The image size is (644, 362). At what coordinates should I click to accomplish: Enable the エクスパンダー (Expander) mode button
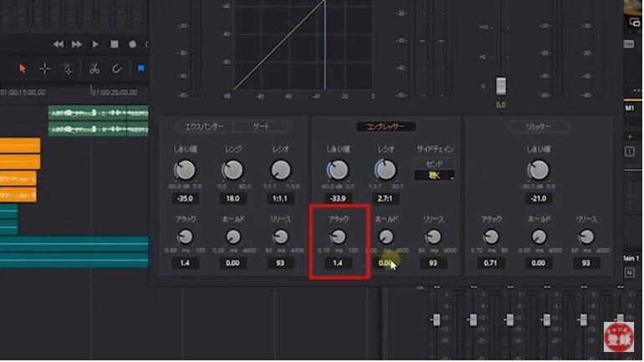(x=204, y=126)
